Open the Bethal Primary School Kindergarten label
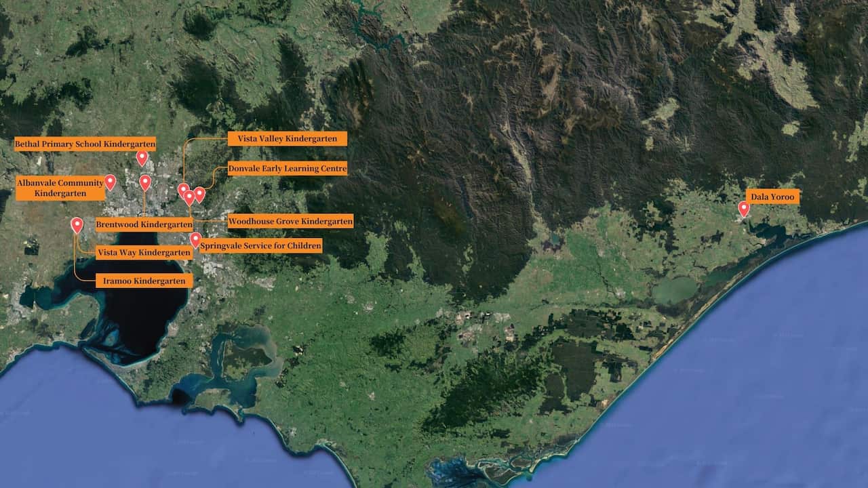Screen dimensions: 868x488 (85, 144)
